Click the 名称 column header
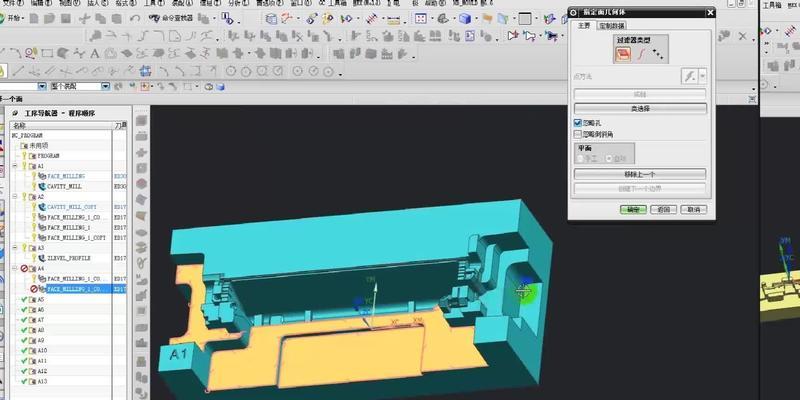This screenshot has width=800, height=400. (x=61, y=125)
